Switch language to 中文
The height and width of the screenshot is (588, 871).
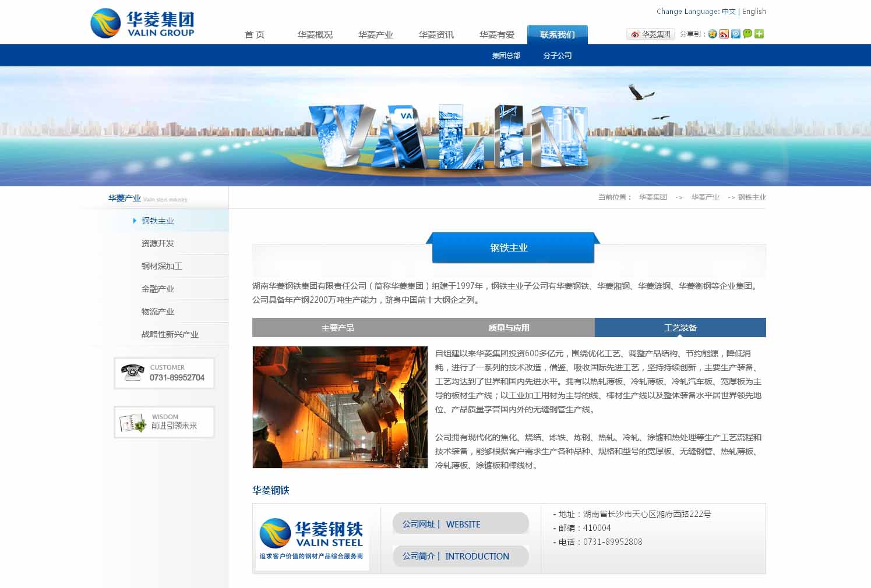point(729,11)
